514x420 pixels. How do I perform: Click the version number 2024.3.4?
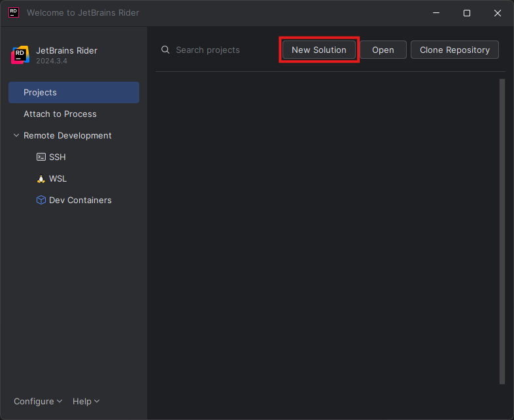click(52, 61)
